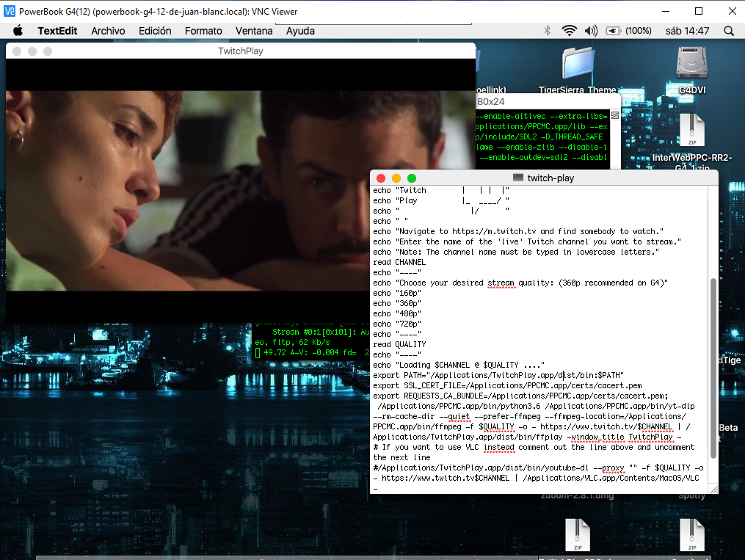Click the 'Loading $CHANNEL @ $QUALITY' line
745x560 pixels.
point(459,365)
